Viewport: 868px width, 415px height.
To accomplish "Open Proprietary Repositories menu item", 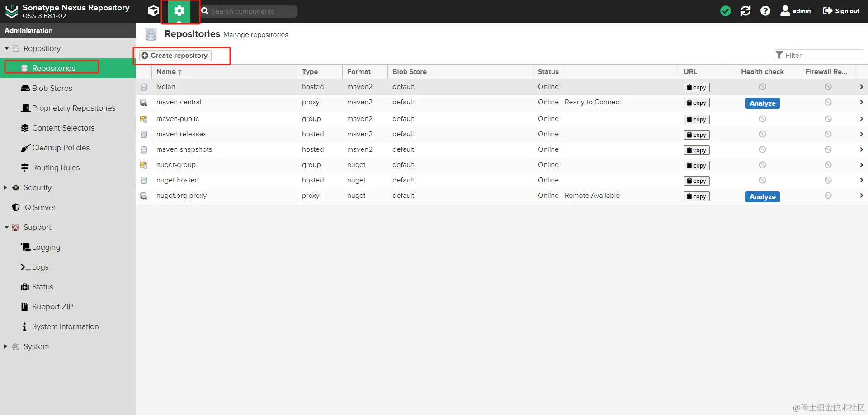I will tap(68, 108).
